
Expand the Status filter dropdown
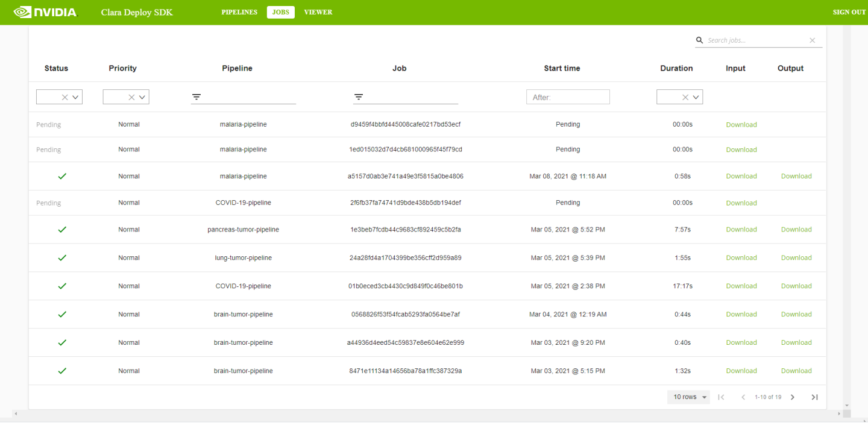(76, 97)
